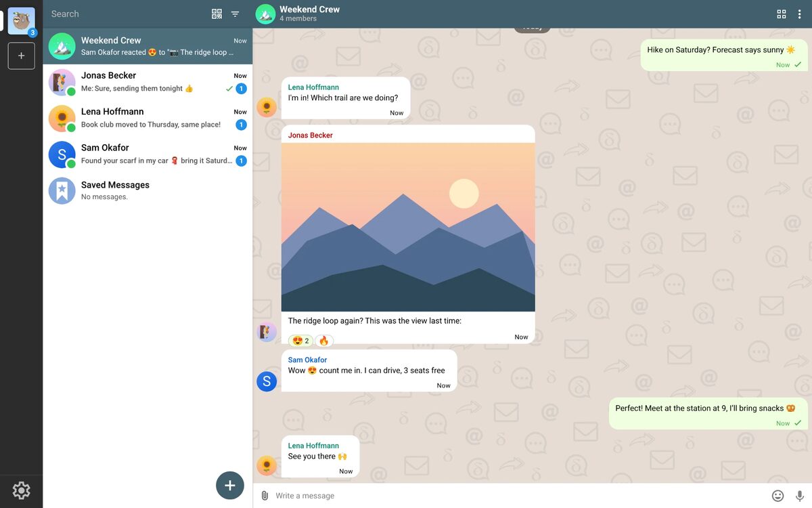Click Lena Hoffmann's sunflower avatar in chat list
The height and width of the screenshot is (508, 812).
coord(62,119)
